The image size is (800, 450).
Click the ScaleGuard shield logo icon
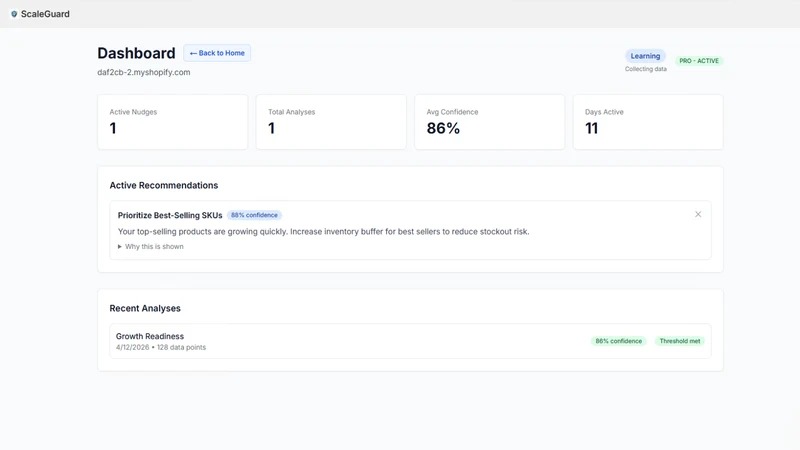tap(14, 14)
